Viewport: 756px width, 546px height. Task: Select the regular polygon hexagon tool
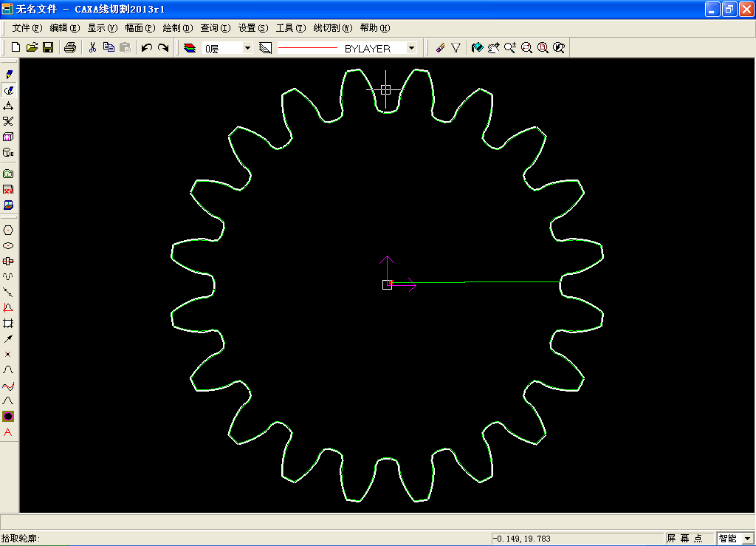pyautogui.click(x=8, y=230)
